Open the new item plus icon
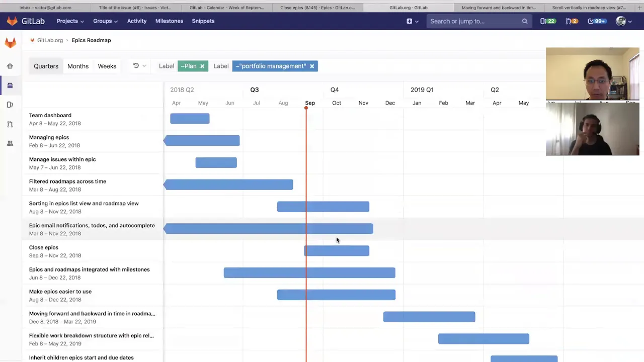This screenshot has width=644, height=362. (x=409, y=21)
